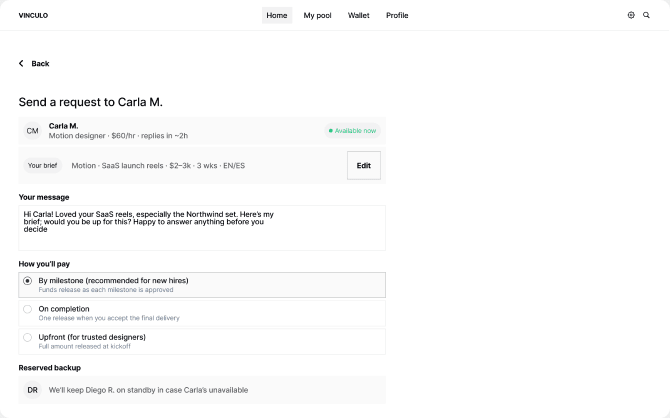Open the settings gear icon
This screenshot has width=670, height=418.
point(631,15)
